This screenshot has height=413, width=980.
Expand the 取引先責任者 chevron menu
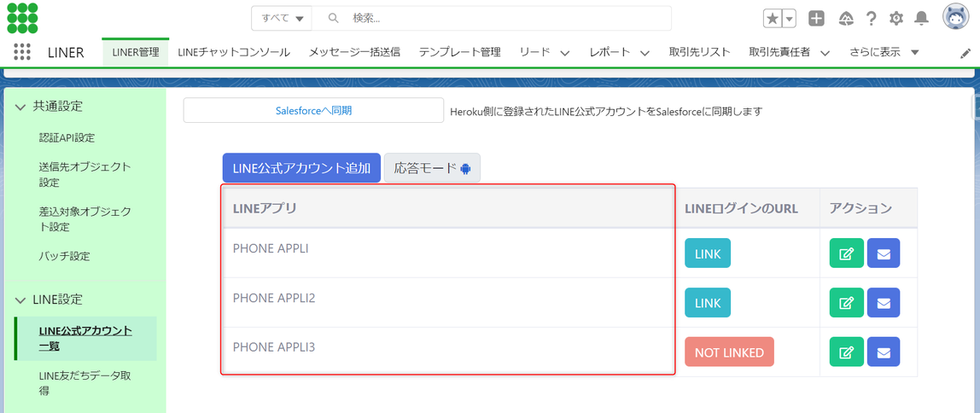825,53
